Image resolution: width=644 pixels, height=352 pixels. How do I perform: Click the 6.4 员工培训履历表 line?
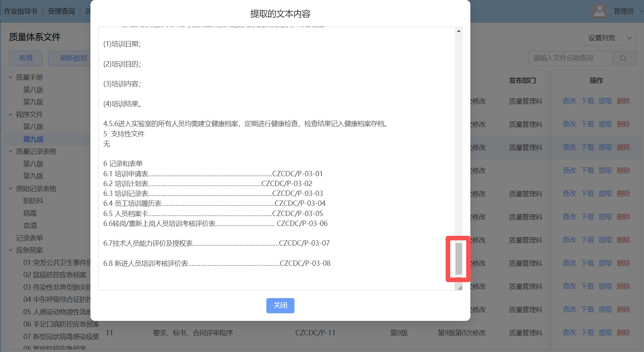click(x=214, y=203)
